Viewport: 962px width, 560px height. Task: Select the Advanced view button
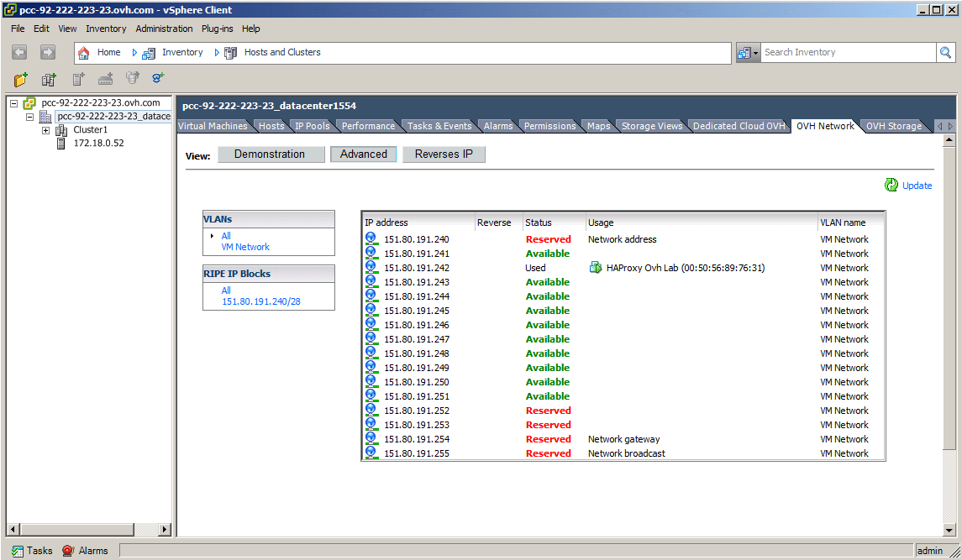pyautogui.click(x=364, y=154)
